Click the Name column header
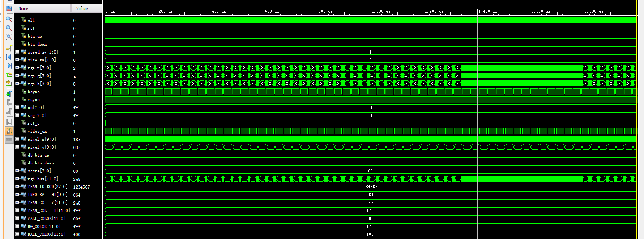The height and width of the screenshot is (239, 644). [42, 8]
